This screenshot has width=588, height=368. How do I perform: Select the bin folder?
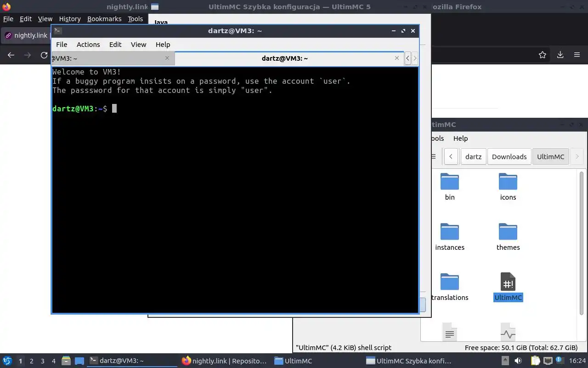coord(450,187)
